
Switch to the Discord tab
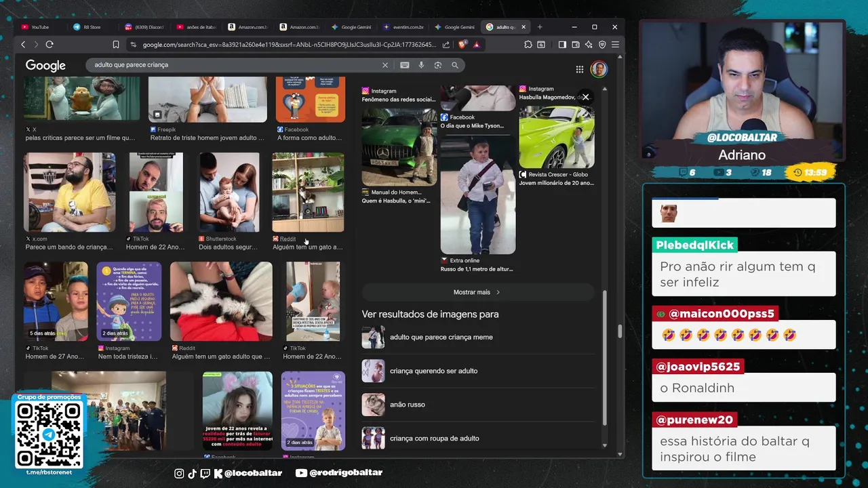tap(144, 27)
